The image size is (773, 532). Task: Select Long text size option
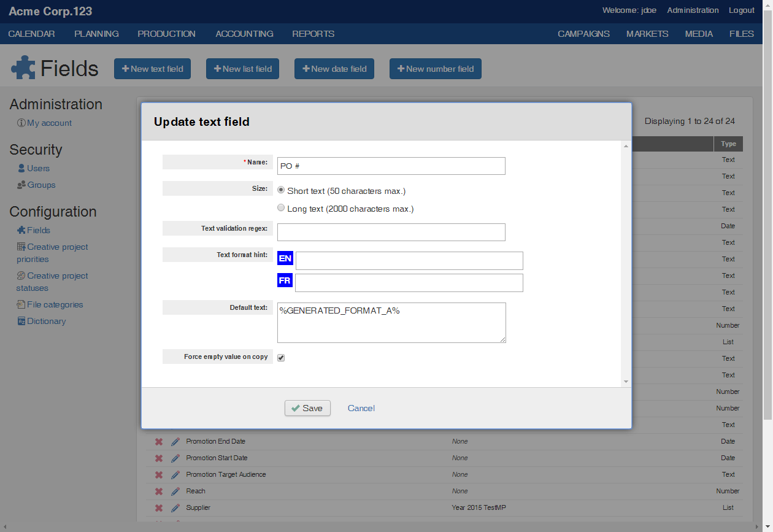[x=282, y=208]
